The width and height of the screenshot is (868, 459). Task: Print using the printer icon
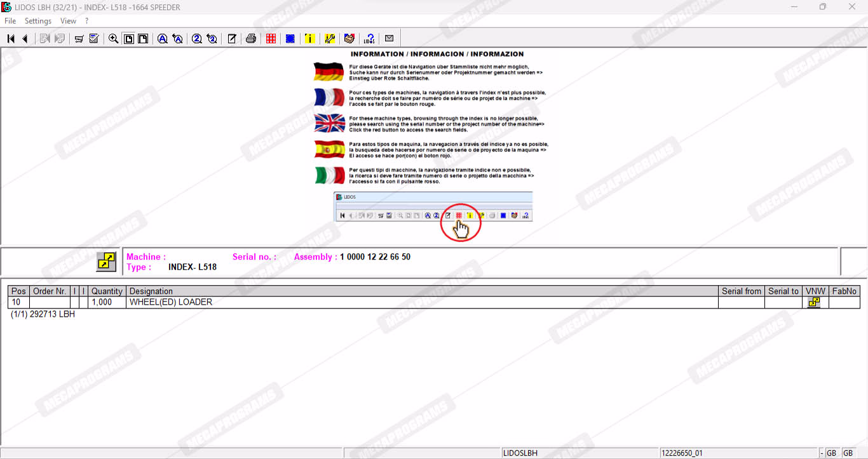coord(251,39)
